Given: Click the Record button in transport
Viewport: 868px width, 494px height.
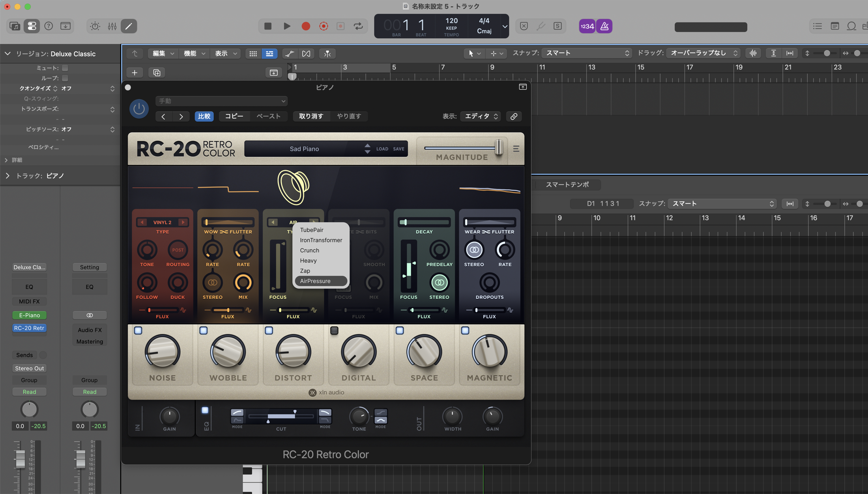Looking at the screenshot, I should click(x=305, y=26).
